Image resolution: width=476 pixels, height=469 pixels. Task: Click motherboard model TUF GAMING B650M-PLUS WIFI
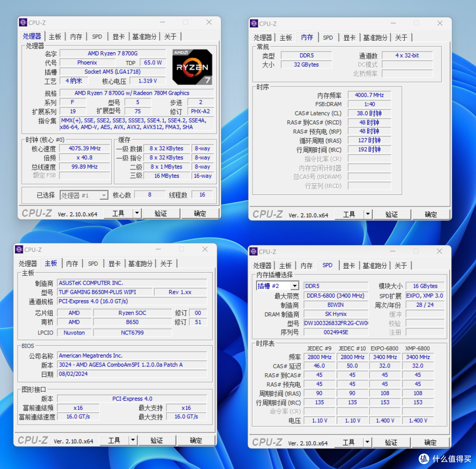105,292
